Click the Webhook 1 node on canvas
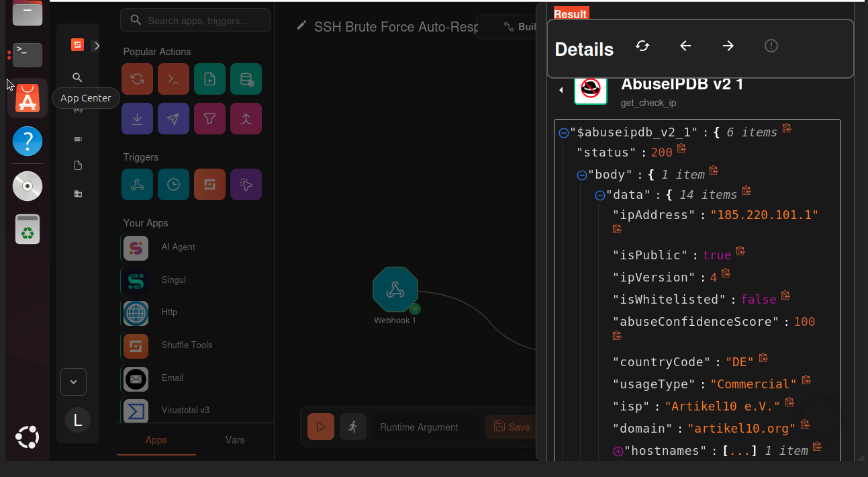The height and width of the screenshot is (477, 868). [395, 290]
